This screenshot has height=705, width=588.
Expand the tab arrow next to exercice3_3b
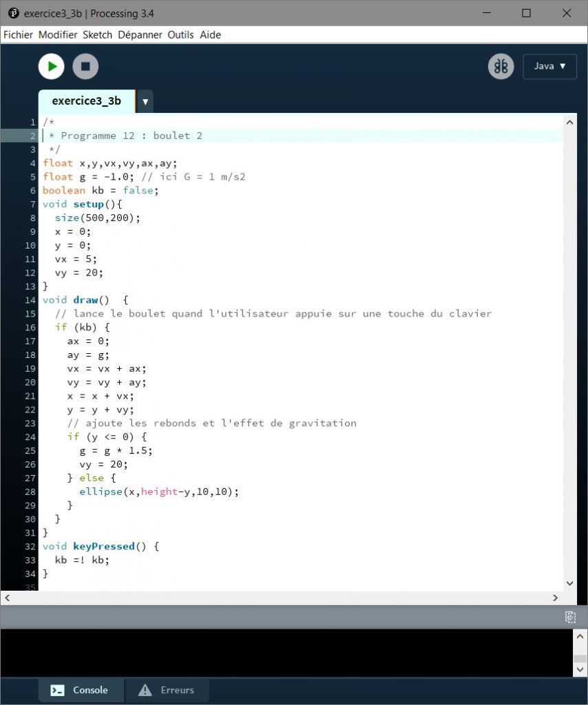145,101
